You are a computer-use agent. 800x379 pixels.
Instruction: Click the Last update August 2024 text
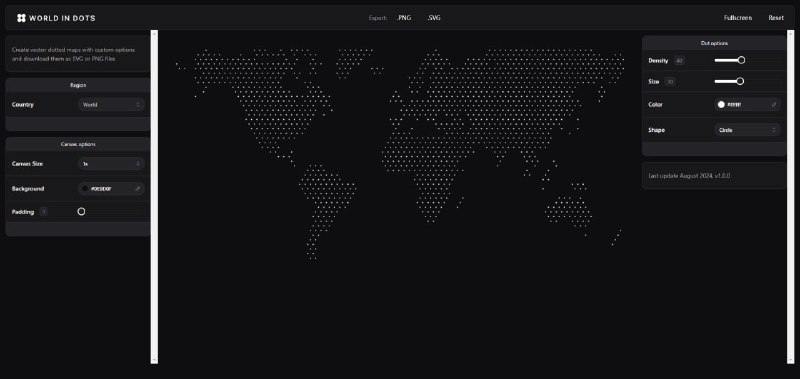click(689, 175)
